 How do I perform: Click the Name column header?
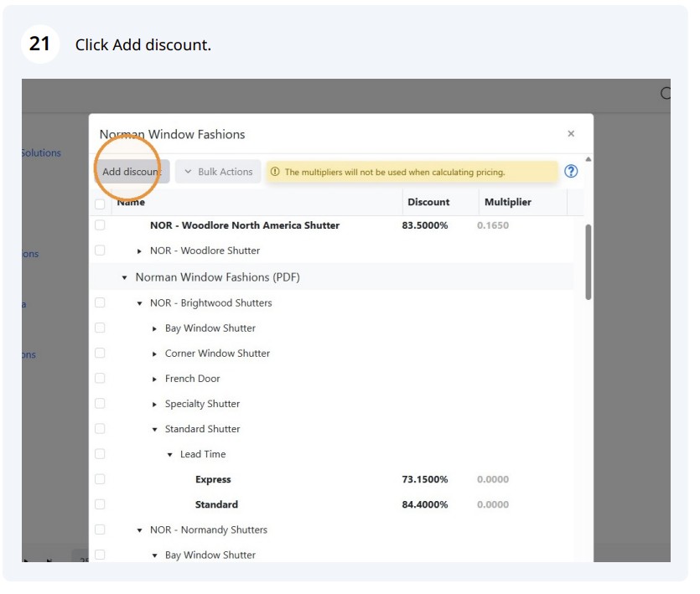pos(132,203)
